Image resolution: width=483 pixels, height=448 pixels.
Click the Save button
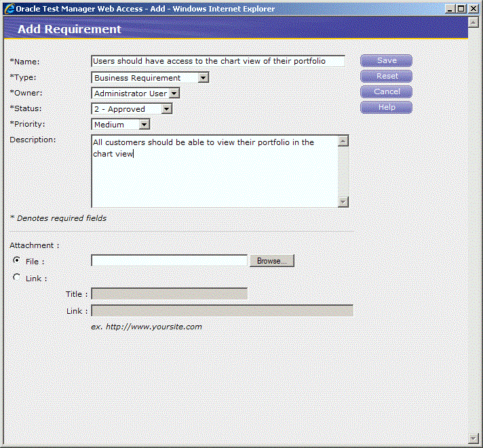pos(386,60)
